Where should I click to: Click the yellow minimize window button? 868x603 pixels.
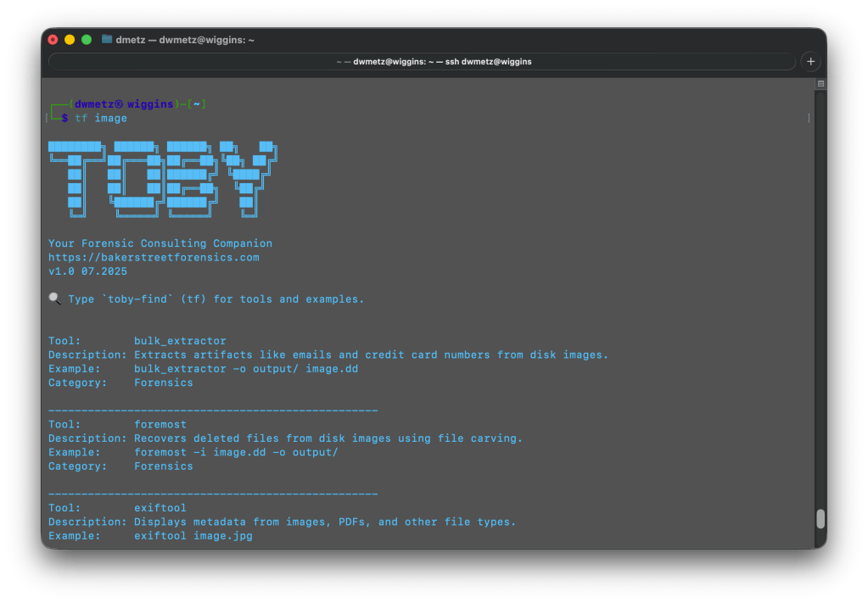(x=70, y=39)
